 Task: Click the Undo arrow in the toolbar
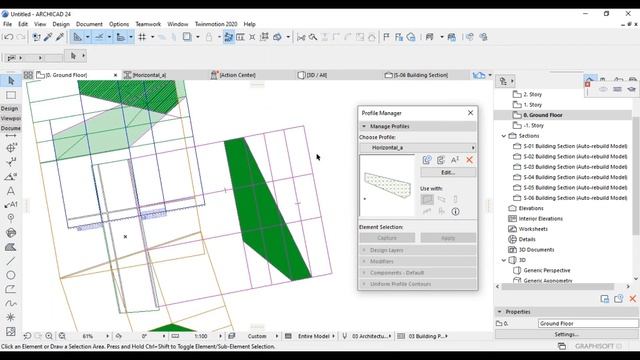pyautogui.click(x=8, y=37)
